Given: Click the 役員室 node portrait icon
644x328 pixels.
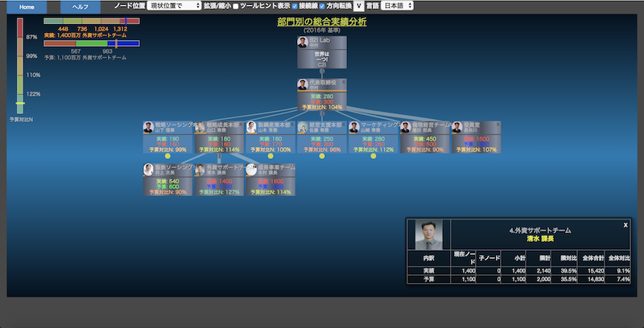Looking at the screenshot, I should (457, 127).
